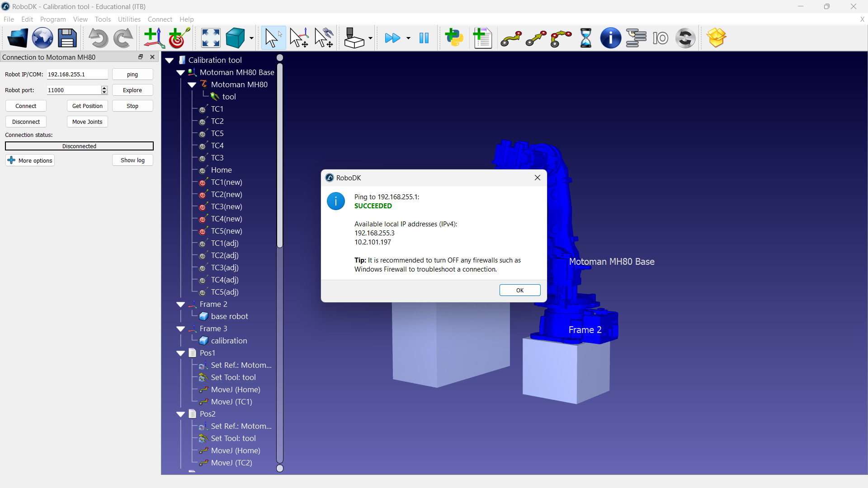
Task: Collapse the Motoman MH80 Base tree node
Action: tap(180, 73)
